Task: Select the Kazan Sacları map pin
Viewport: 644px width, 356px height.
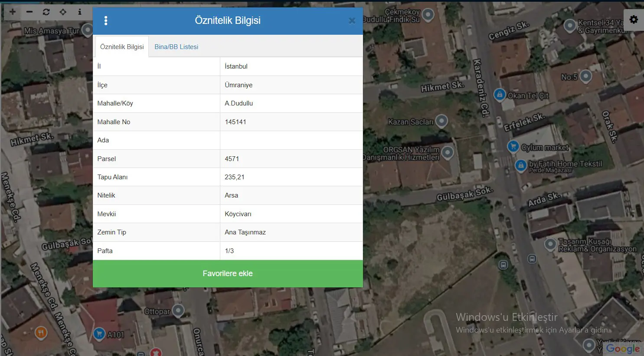Action: click(x=441, y=120)
